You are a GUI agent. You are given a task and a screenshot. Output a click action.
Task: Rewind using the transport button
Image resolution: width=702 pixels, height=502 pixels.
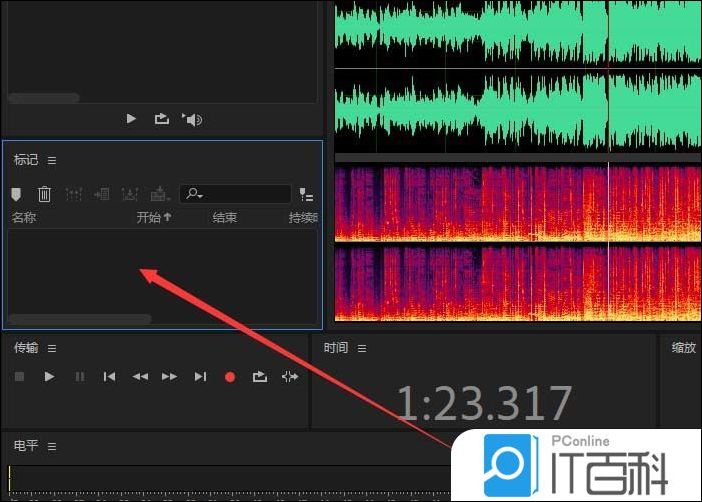pyautogui.click(x=140, y=377)
